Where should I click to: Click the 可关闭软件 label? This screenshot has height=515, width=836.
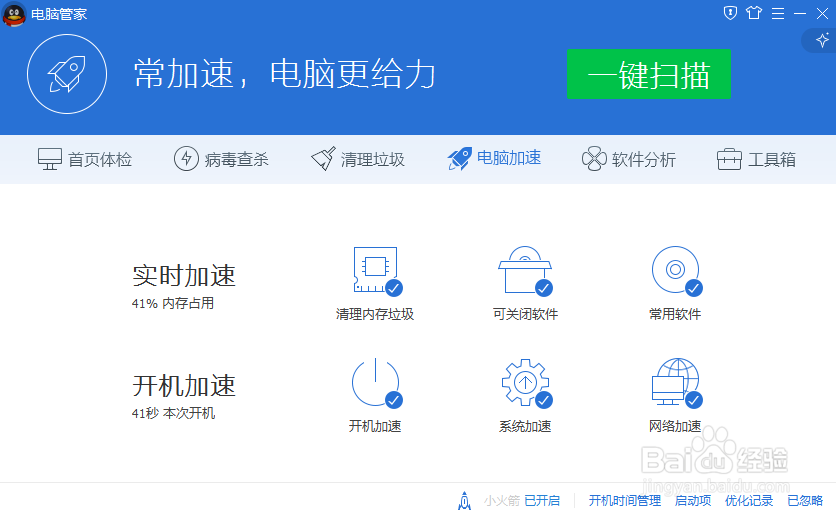[525, 314]
